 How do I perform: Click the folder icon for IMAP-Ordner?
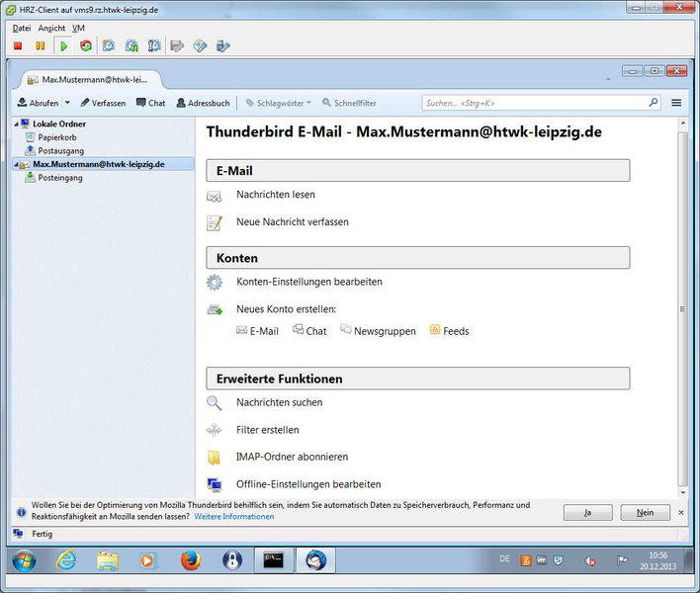tap(215, 458)
